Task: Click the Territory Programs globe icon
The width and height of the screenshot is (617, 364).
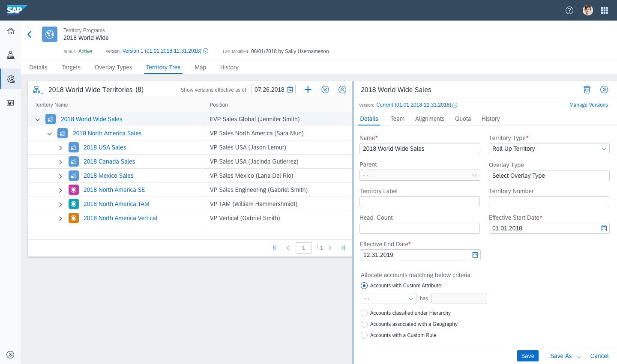Action: [50, 34]
